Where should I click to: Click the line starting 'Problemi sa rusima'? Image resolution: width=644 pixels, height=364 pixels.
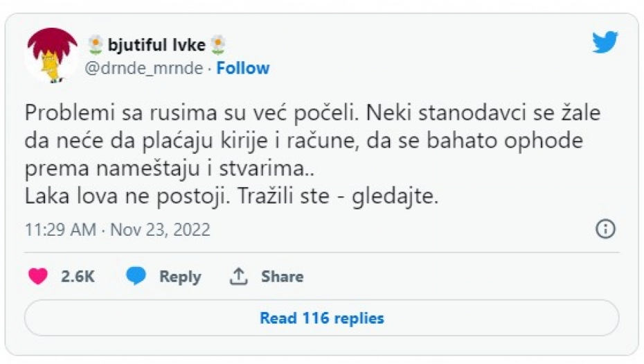pyautogui.click(x=312, y=114)
